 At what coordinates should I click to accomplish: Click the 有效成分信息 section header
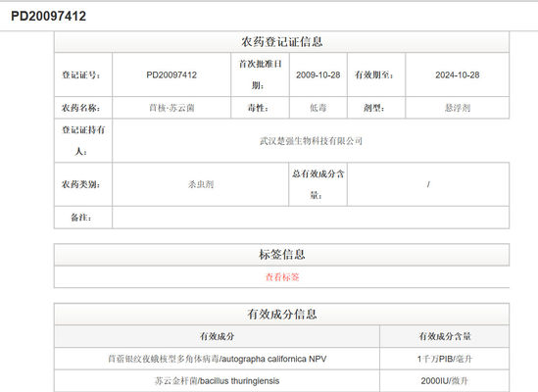pos(281,314)
